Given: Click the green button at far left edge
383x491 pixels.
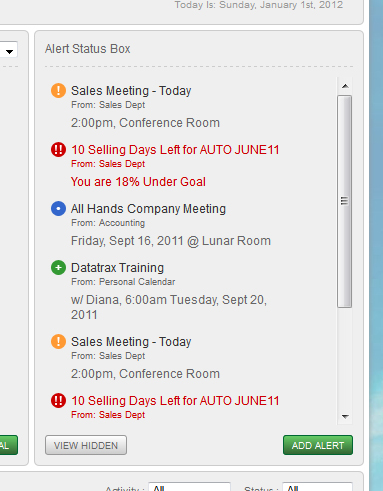Looking at the screenshot, I should point(9,445).
